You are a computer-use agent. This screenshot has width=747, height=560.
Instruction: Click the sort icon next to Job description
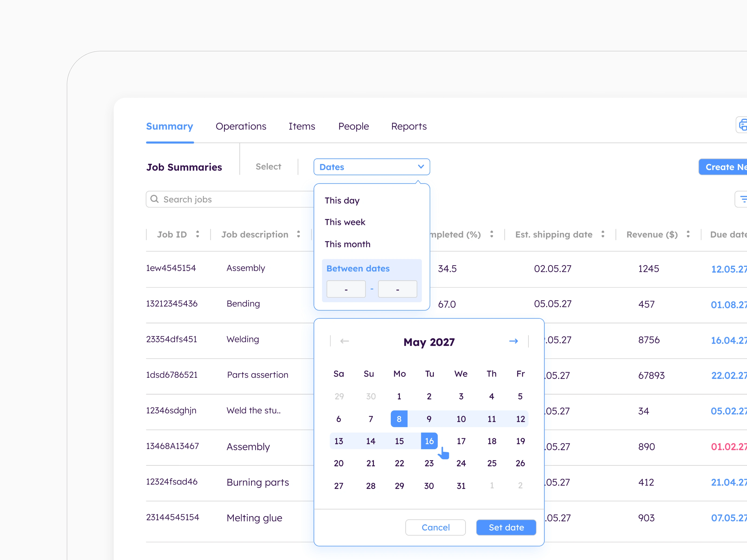coord(298,234)
